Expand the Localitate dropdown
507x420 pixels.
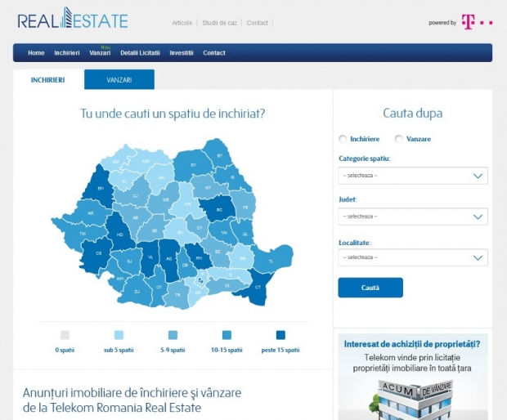tap(413, 257)
